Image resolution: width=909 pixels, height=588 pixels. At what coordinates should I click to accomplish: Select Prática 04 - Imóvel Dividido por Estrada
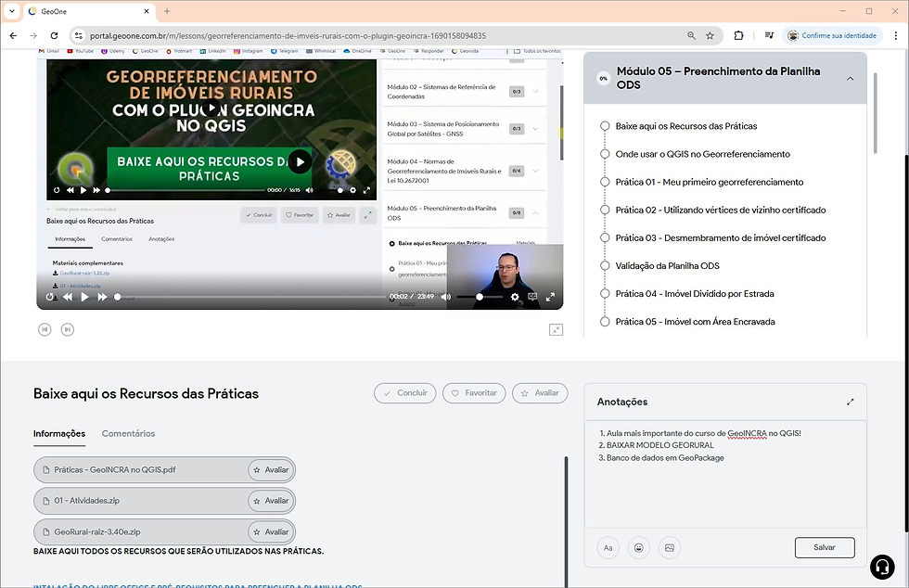pyautogui.click(x=695, y=293)
